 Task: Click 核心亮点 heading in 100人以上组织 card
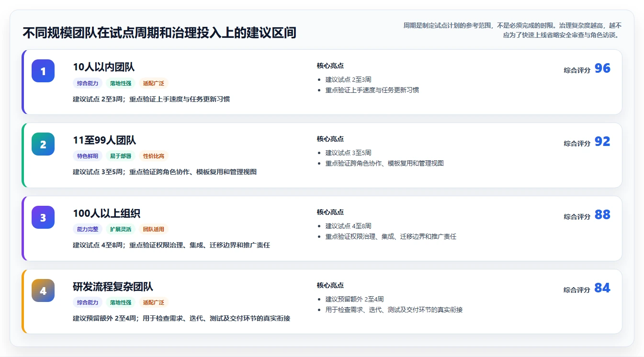(330, 212)
